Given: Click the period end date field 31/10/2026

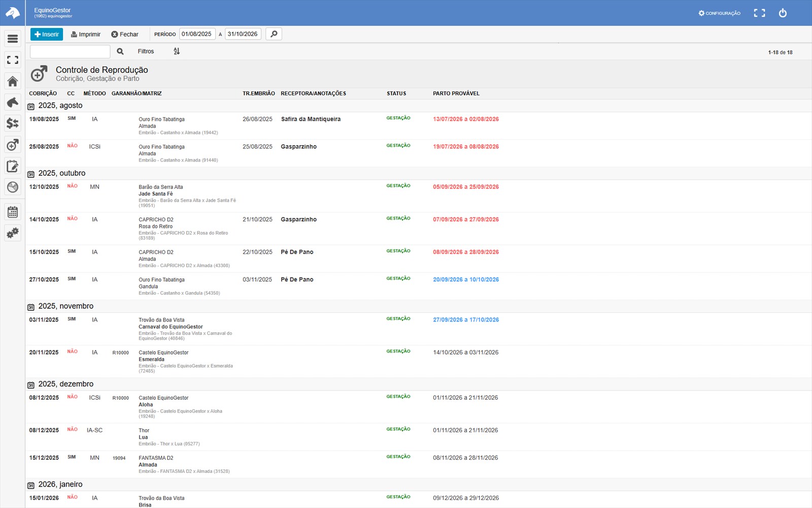Looking at the screenshot, I should click(243, 34).
